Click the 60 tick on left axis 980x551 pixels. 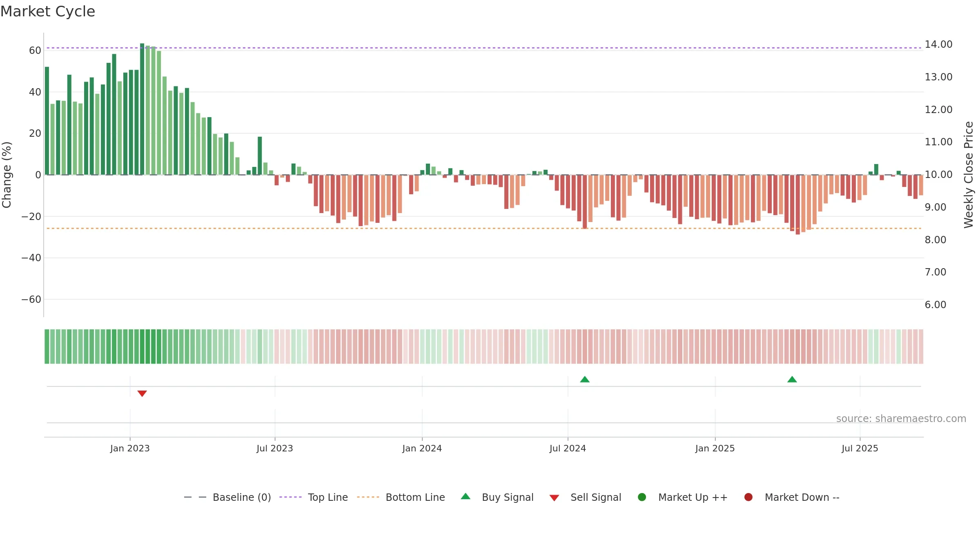click(35, 51)
